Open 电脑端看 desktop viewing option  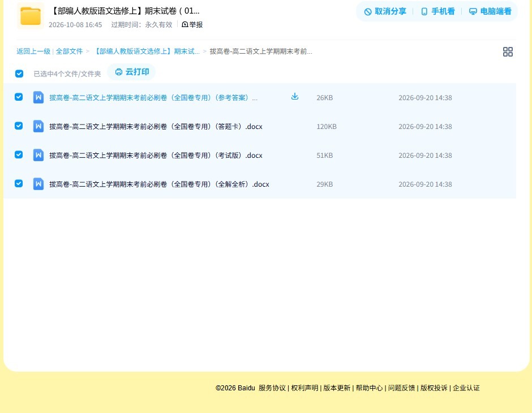click(490, 11)
